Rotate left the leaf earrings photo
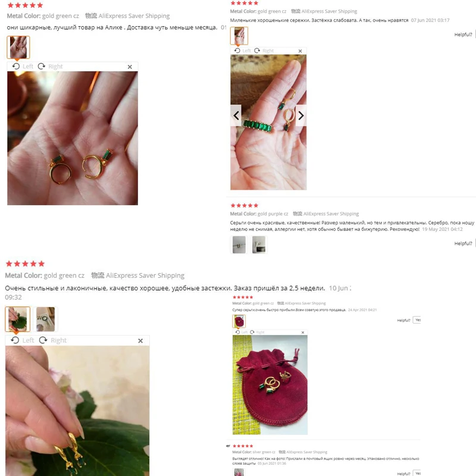The image size is (476, 476). 23,340
